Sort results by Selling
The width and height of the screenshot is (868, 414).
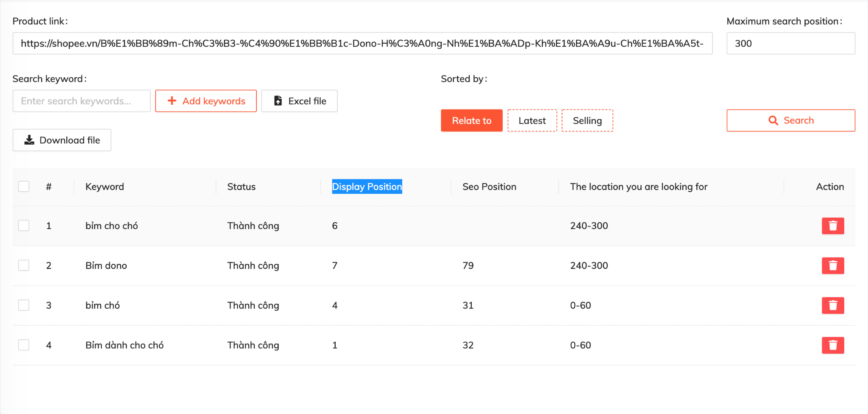click(587, 120)
